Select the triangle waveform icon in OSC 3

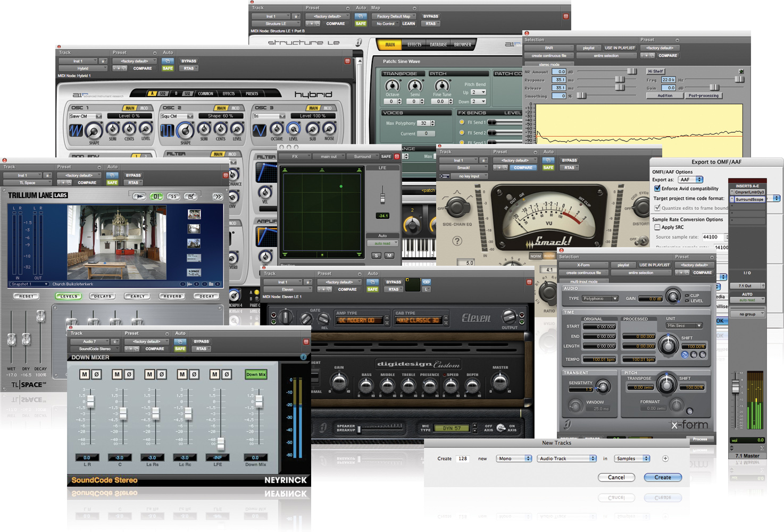click(x=259, y=130)
